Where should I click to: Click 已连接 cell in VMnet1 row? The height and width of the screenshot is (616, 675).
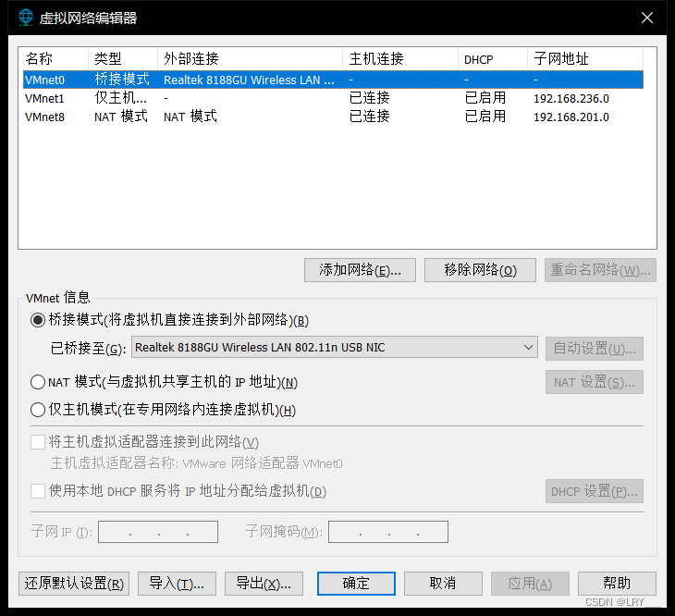click(x=369, y=98)
